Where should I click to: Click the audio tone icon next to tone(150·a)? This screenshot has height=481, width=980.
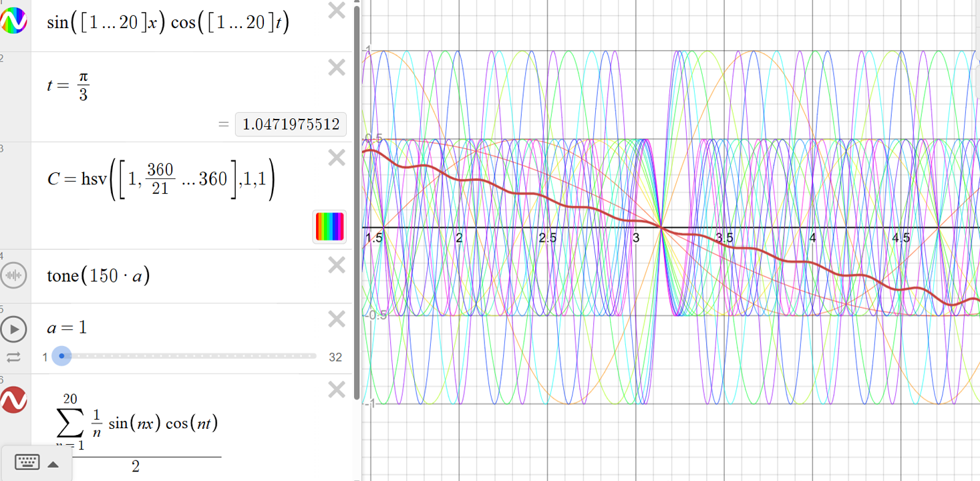13,275
